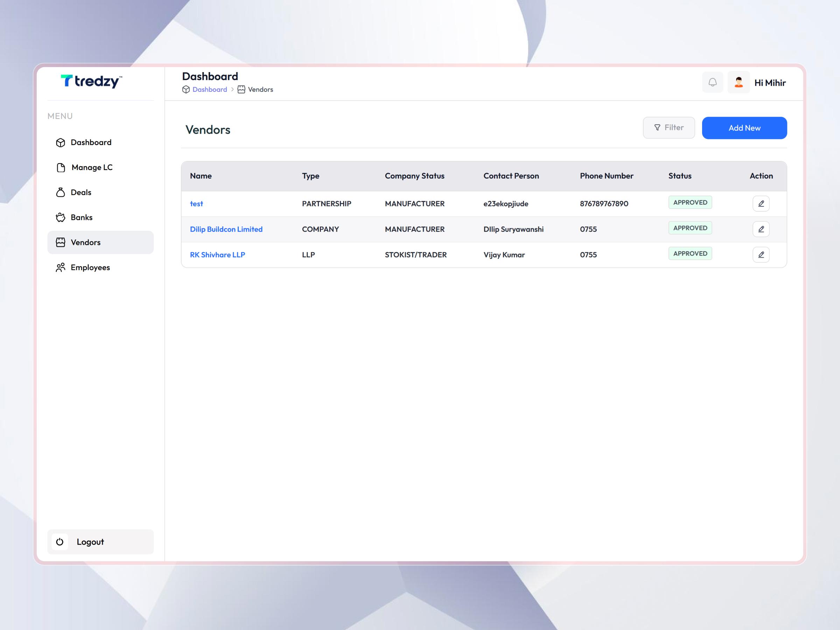This screenshot has height=630, width=840.
Task: Open the Banks section icon
Action: (x=61, y=217)
